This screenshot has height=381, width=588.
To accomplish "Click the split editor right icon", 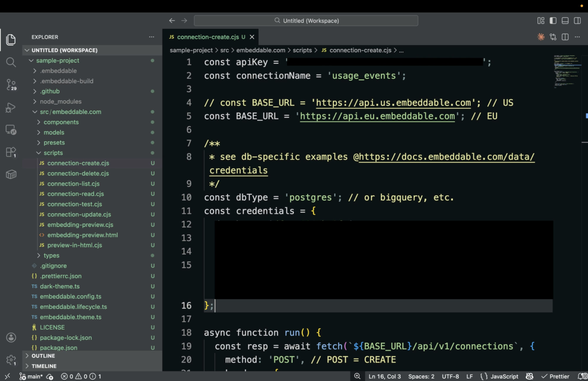I will tap(565, 37).
